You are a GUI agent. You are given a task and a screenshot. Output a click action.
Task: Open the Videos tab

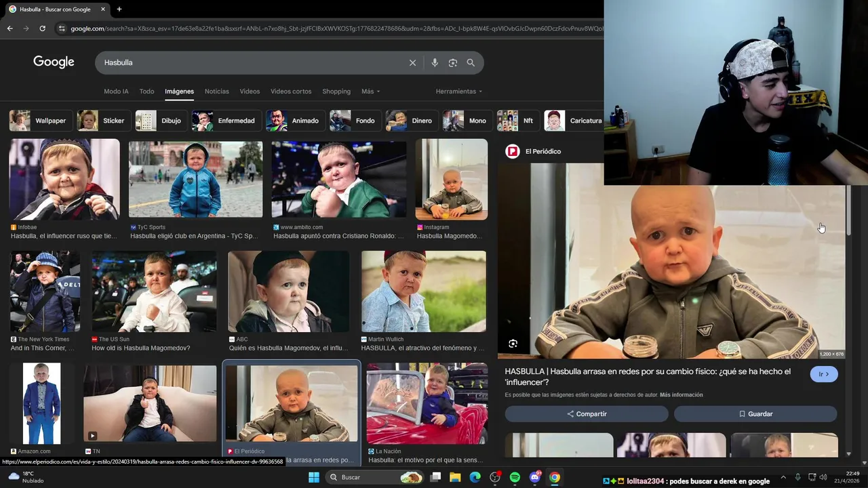tap(250, 91)
